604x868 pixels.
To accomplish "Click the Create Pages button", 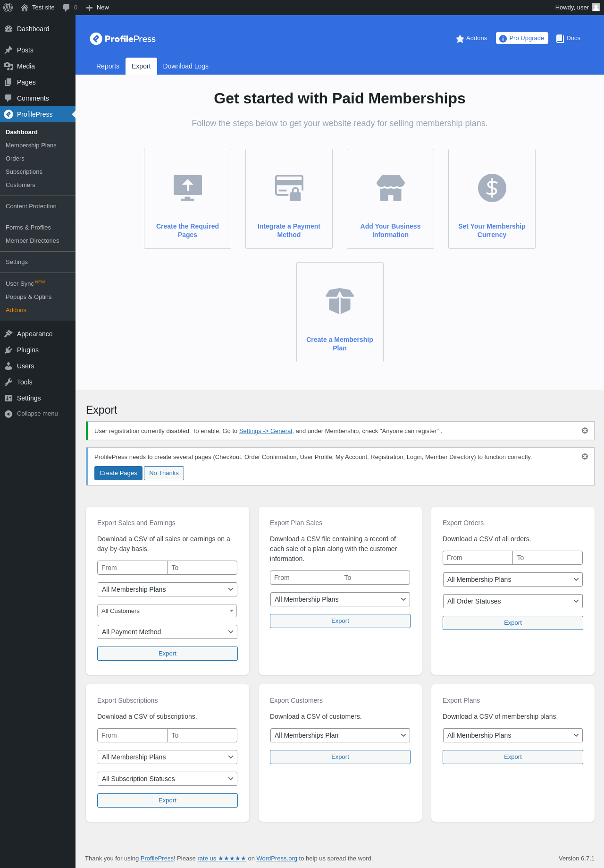I will click(118, 473).
